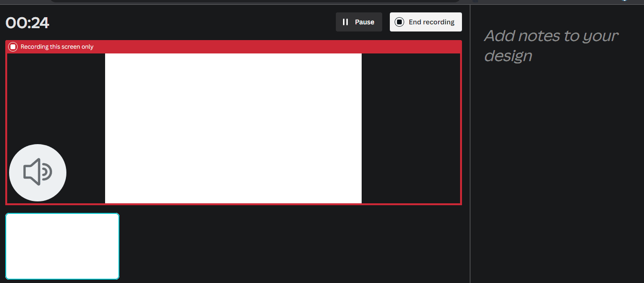Viewport: 644px width, 283px height.
Task: Click the End recording text label
Action: point(431,22)
